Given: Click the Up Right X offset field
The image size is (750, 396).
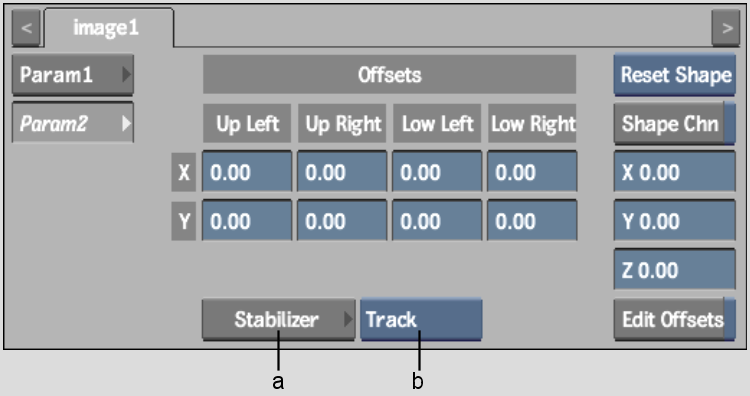Looking at the screenshot, I should click(x=342, y=172).
